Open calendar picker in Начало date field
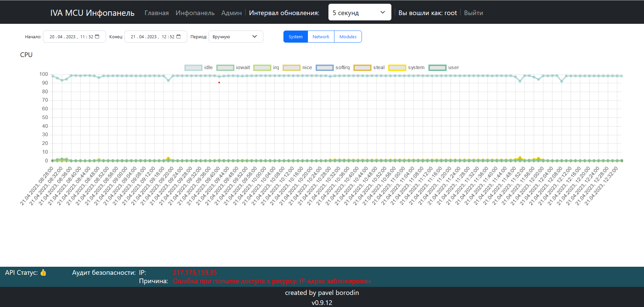The height and width of the screenshot is (307, 644). click(x=97, y=37)
